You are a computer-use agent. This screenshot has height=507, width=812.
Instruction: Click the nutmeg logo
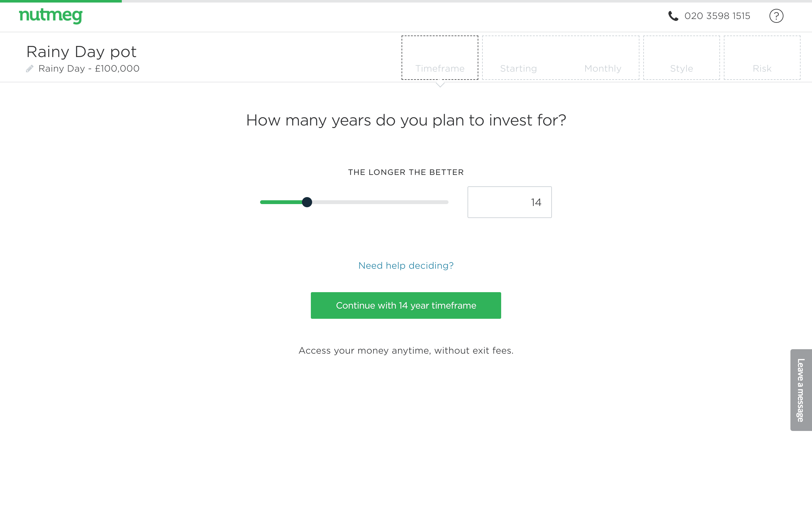coord(51,16)
